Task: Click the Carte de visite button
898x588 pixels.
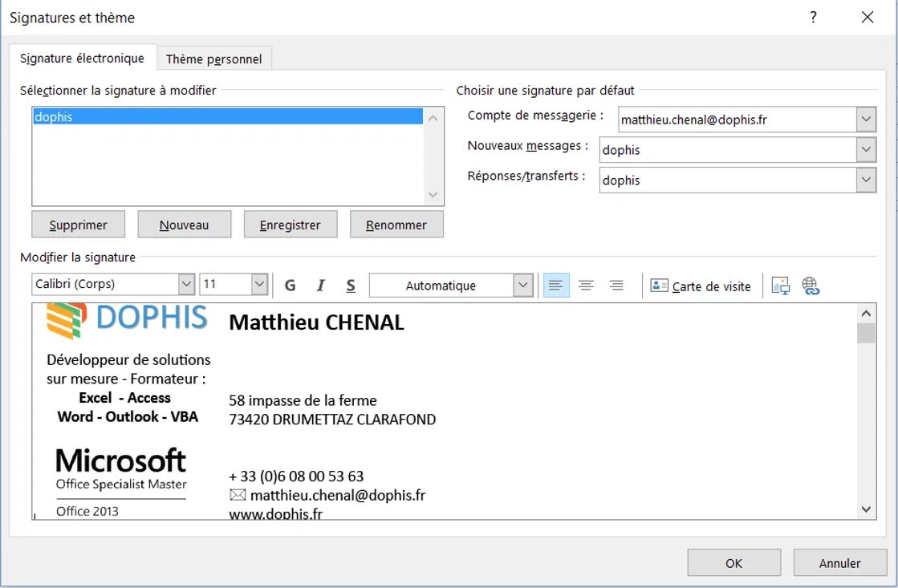Action: click(x=701, y=286)
